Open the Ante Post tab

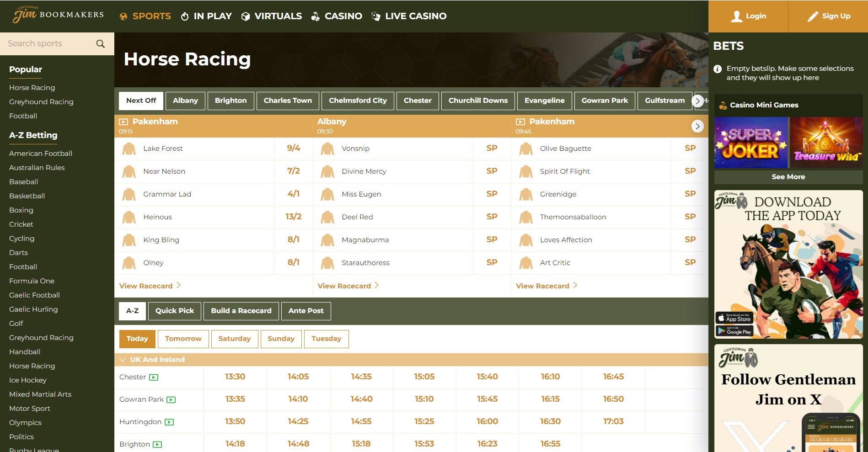(305, 311)
